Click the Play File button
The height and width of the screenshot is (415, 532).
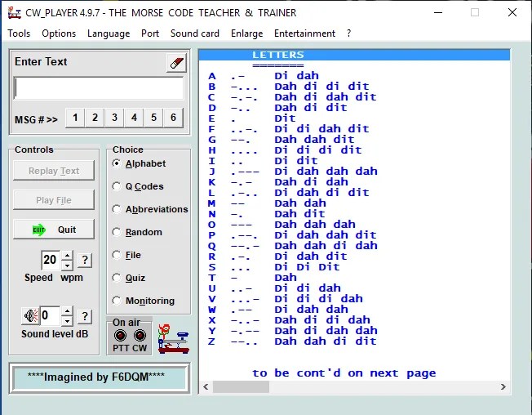pyautogui.click(x=54, y=200)
